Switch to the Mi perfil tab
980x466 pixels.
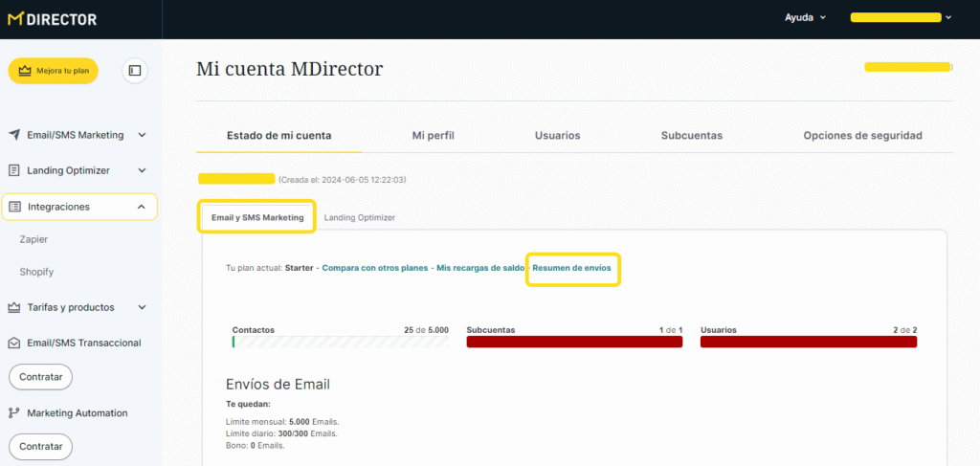click(433, 136)
